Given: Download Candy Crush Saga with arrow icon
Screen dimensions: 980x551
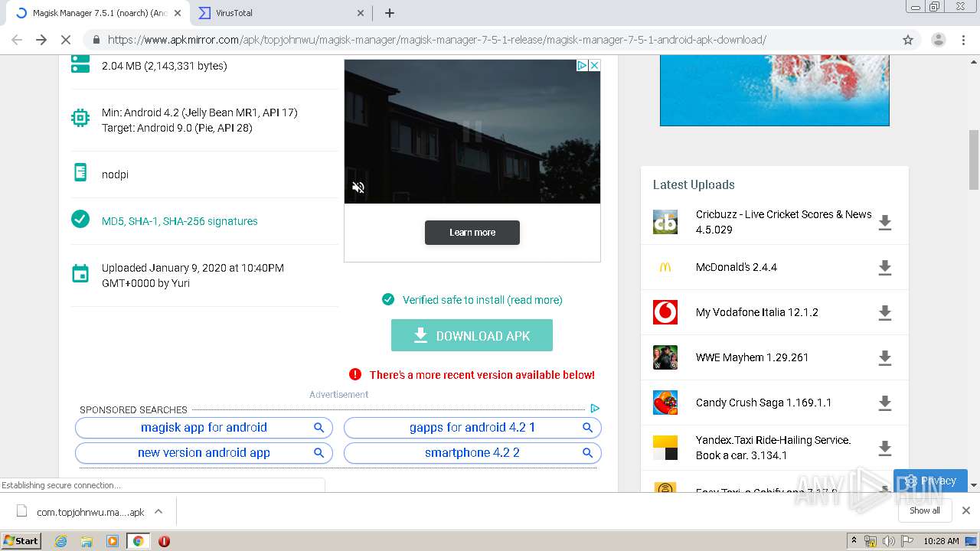Looking at the screenshot, I should click(885, 403).
